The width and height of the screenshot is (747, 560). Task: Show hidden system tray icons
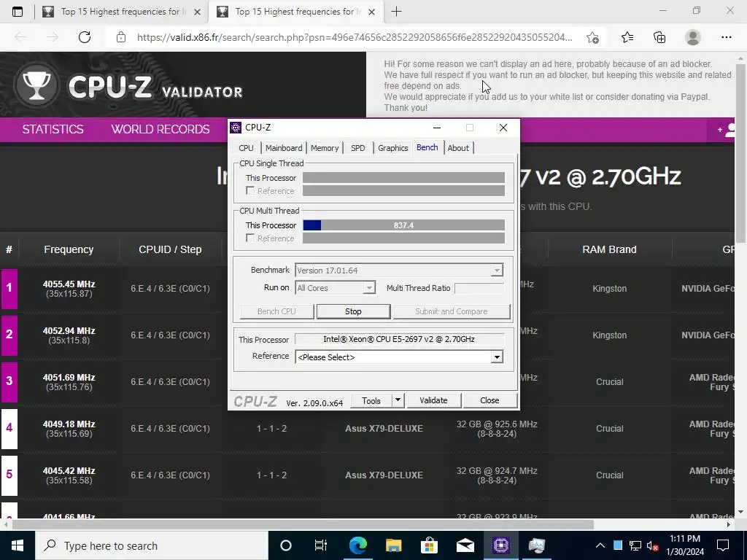pyautogui.click(x=600, y=545)
